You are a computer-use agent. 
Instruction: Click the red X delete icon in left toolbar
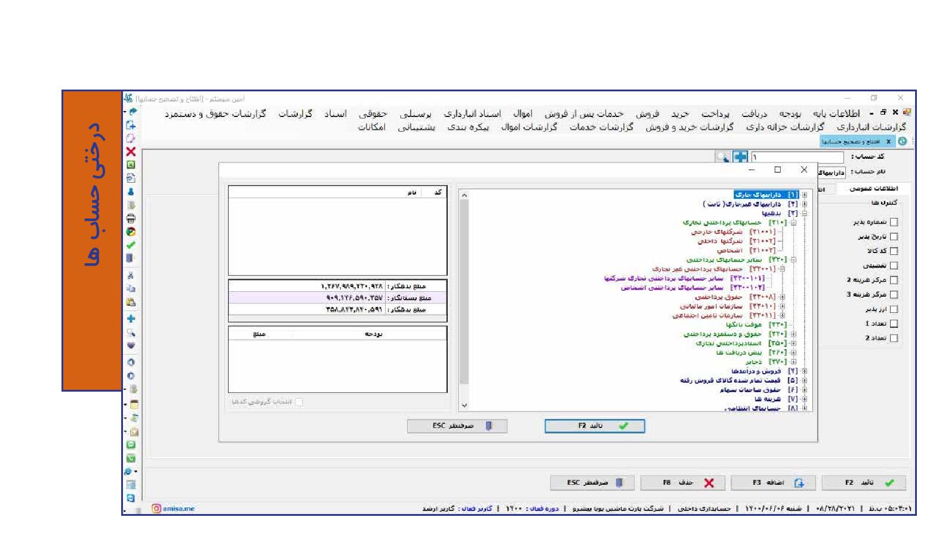pos(131,152)
